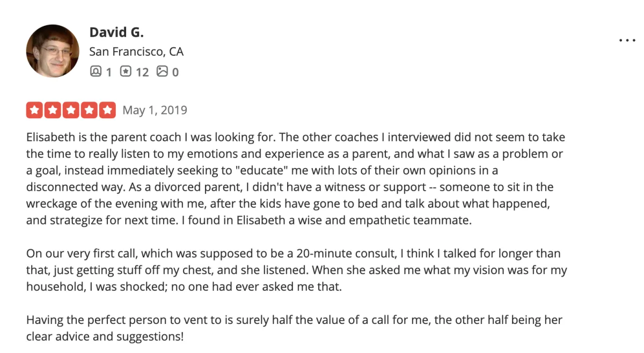Click the paragraph starting "On our very first call"
This screenshot has width=644, height=353.
295,270
